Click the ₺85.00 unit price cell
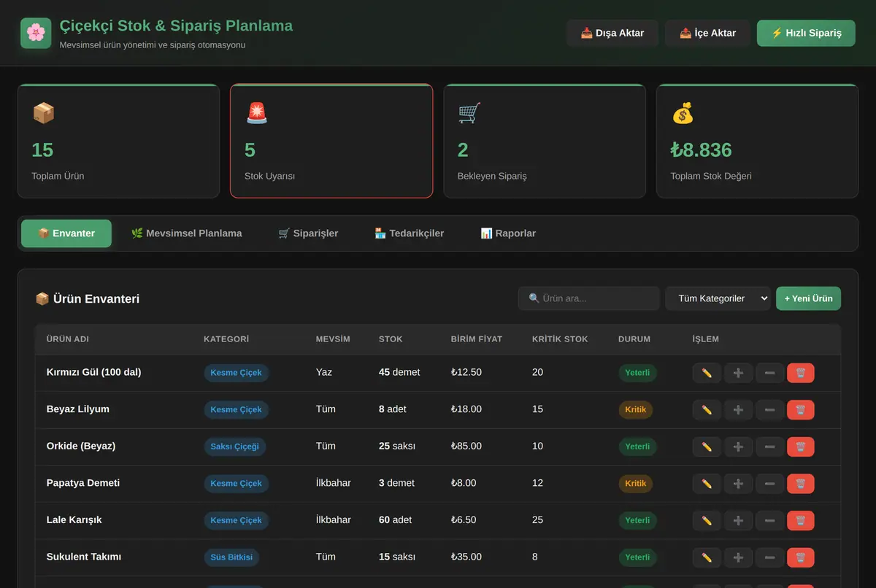This screenshot has width=876, height=588. [x=466, y=446]
